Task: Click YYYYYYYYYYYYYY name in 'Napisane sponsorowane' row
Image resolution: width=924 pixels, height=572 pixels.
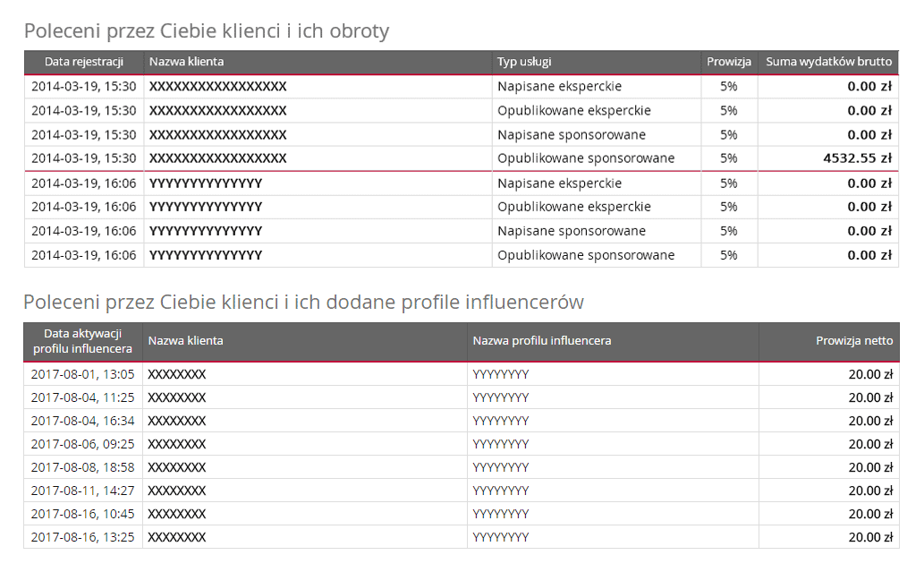Action: pos(206,231)
